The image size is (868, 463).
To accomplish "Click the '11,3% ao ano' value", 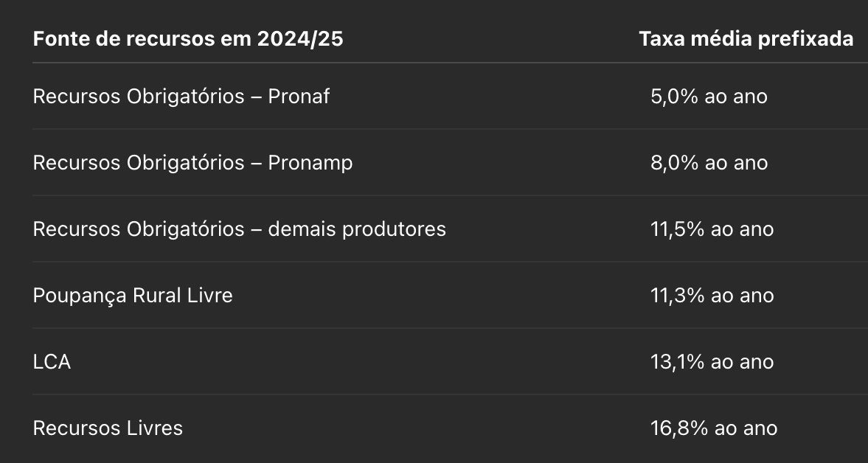I will [712, 296].
